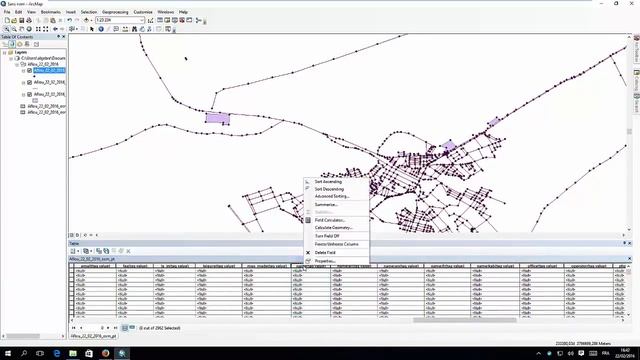Click the move to last record button

pyautogui.click(x=116, y=328)
